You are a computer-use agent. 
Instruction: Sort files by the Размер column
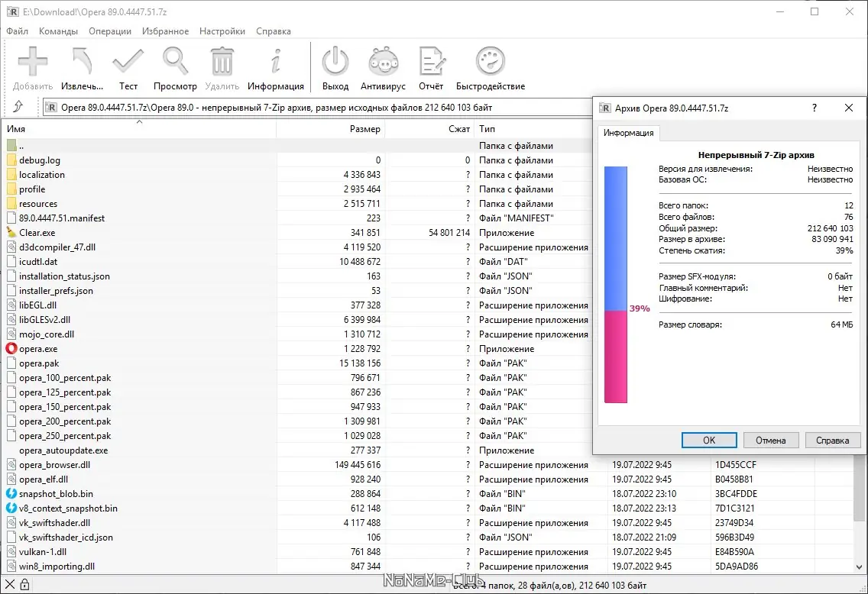pyautogui.click(x=365, y=129)
